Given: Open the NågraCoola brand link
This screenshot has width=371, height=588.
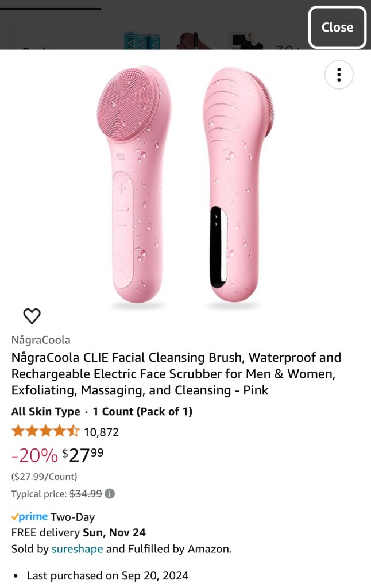Looking at the screenshot, I should (41, 340).
